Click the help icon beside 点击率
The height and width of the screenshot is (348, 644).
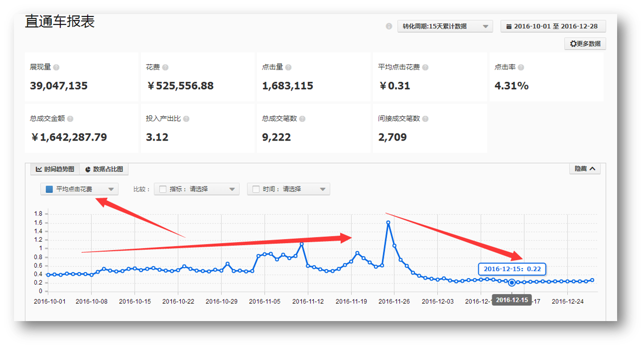(x=520, y=67)
